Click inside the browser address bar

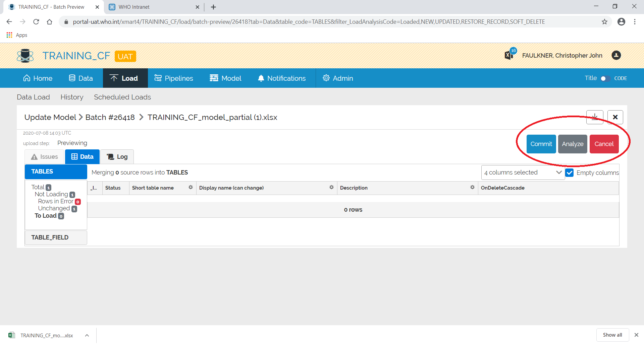click(x=302, y=21)
